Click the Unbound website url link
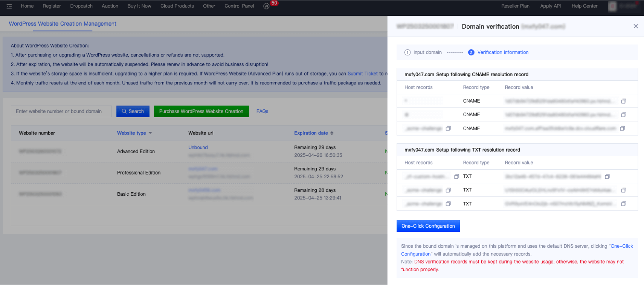 [198, 147]
